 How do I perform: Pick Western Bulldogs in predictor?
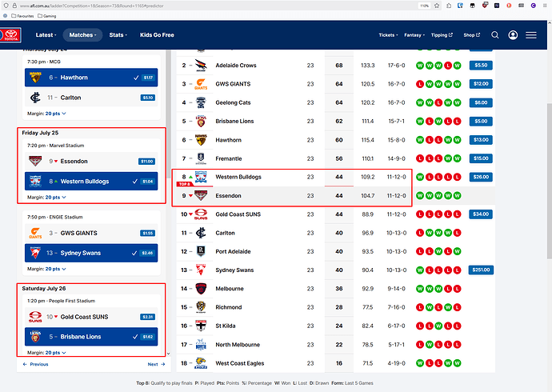(x=91, y=182)
